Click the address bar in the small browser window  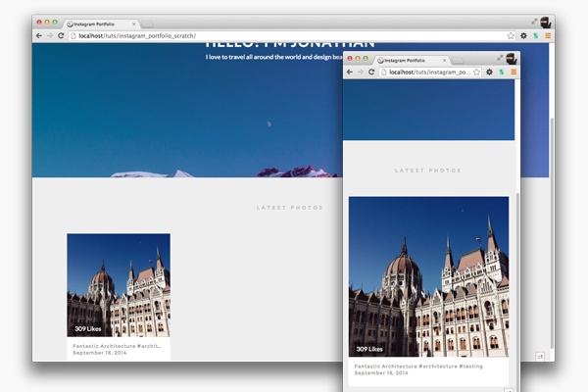431,72
